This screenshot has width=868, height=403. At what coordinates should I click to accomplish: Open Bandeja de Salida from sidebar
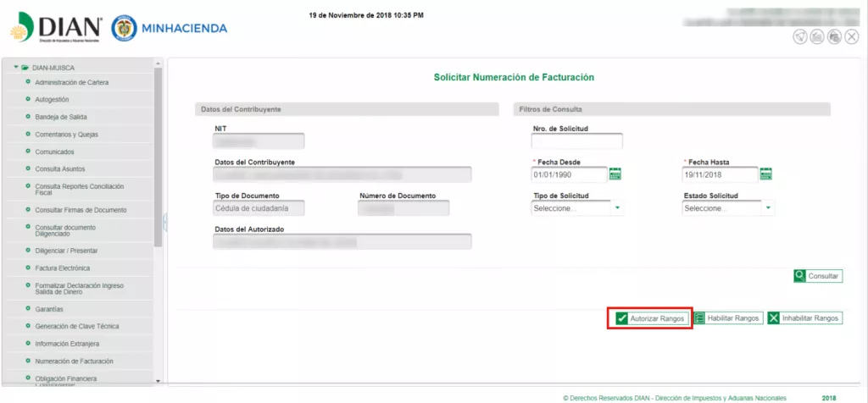click(x=61, y=117)
